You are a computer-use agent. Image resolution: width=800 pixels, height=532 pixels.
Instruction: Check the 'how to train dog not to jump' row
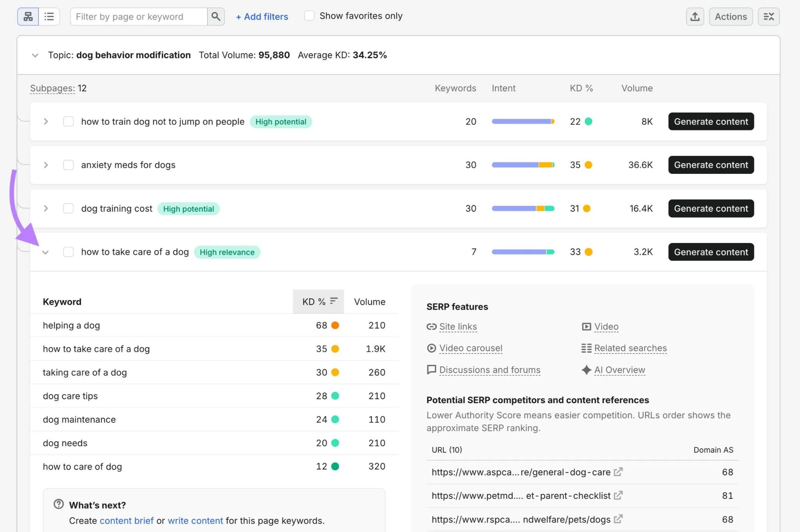pos(68,121)
